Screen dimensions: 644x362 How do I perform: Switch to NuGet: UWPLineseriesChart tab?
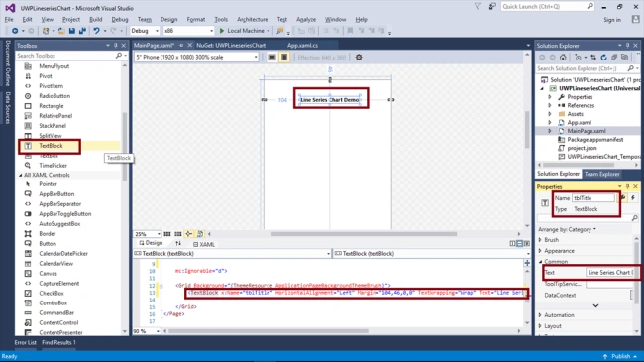[231, 46]
